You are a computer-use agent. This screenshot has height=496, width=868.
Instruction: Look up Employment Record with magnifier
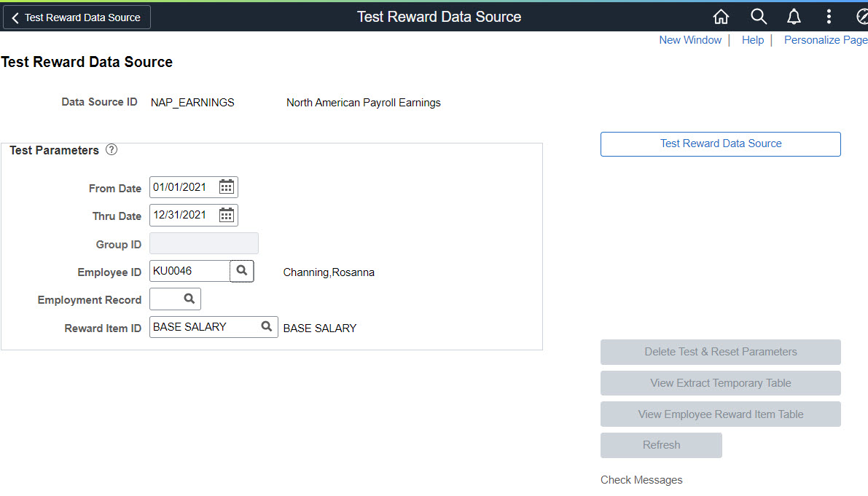(x=189, y=299)
